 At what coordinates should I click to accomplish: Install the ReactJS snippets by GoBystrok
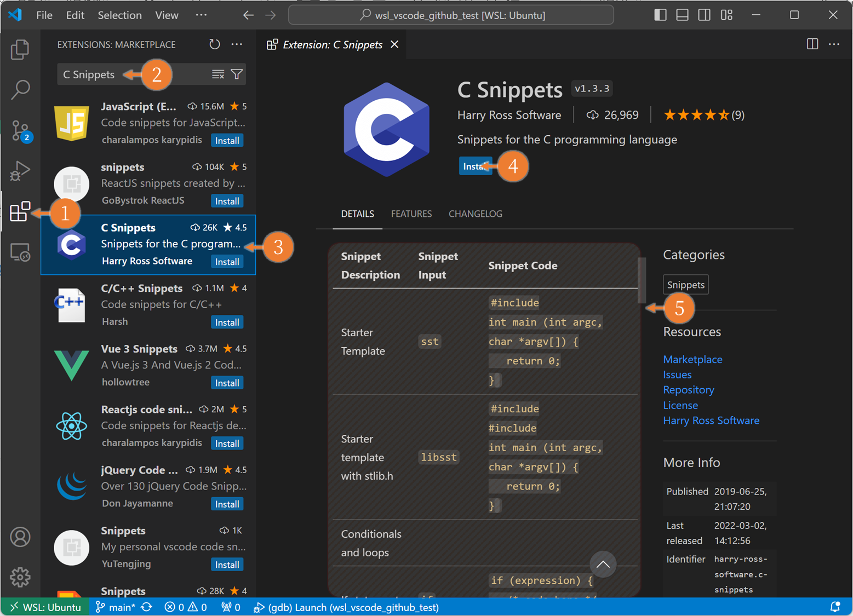(x=227, y=202)
